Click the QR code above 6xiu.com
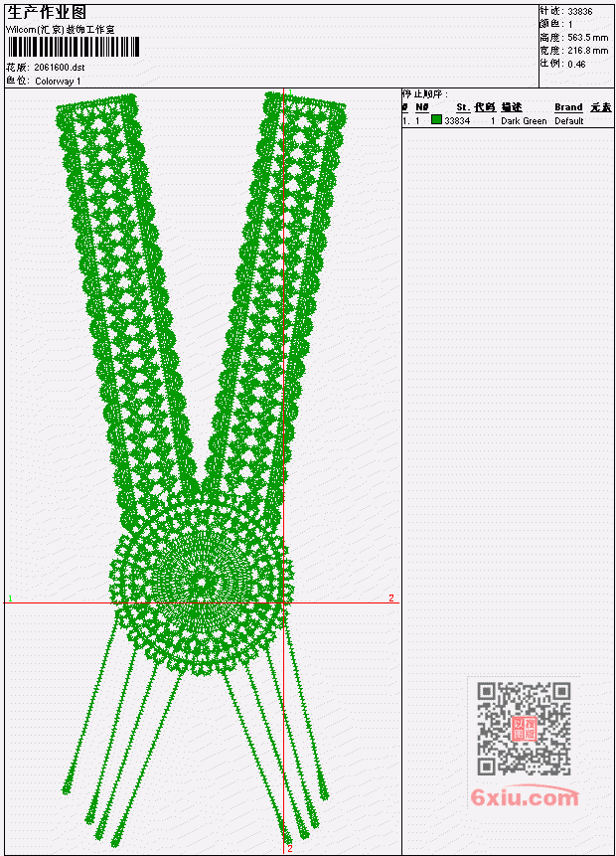The image size is (616, 856). (x=524, y=729)
